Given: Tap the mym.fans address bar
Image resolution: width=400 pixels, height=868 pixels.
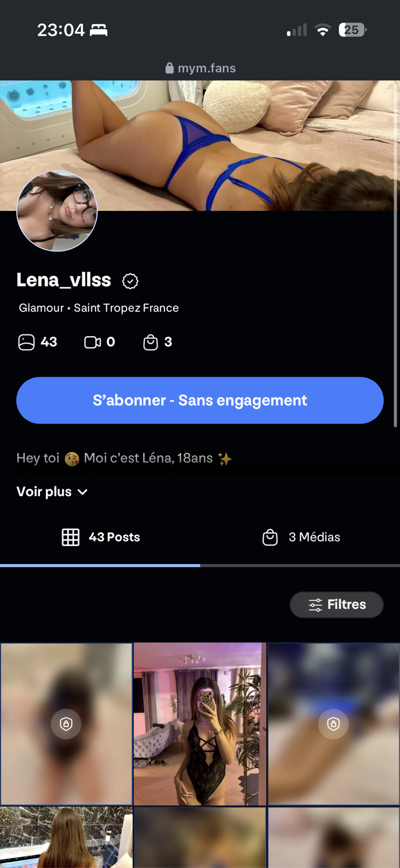Looking at the screenshot, I should tap(200, 68).
